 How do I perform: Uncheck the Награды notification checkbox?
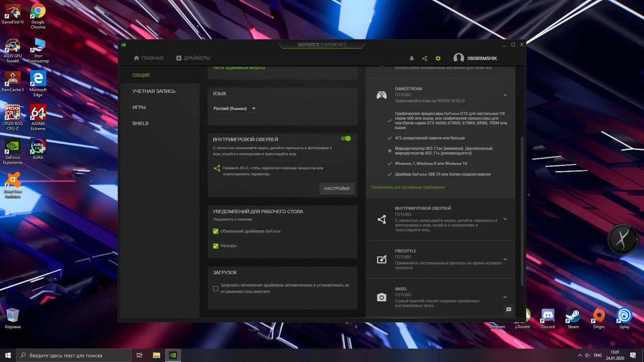[x=216, y=246]
